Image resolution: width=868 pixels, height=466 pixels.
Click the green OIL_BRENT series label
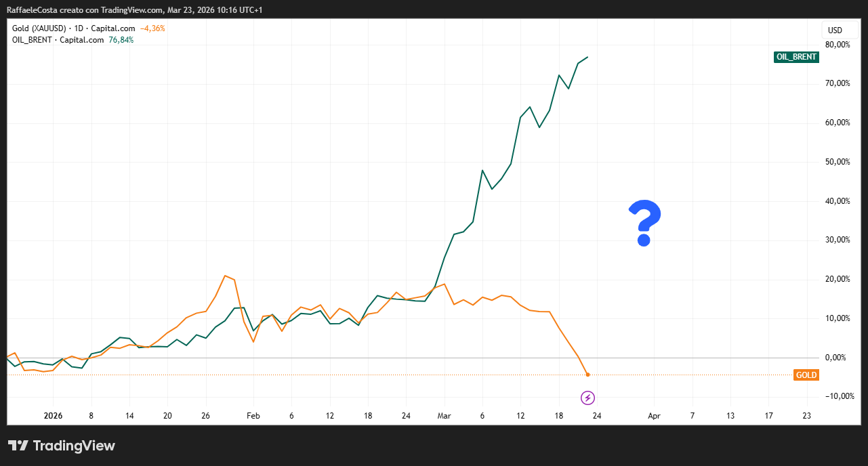coord(795,57)
